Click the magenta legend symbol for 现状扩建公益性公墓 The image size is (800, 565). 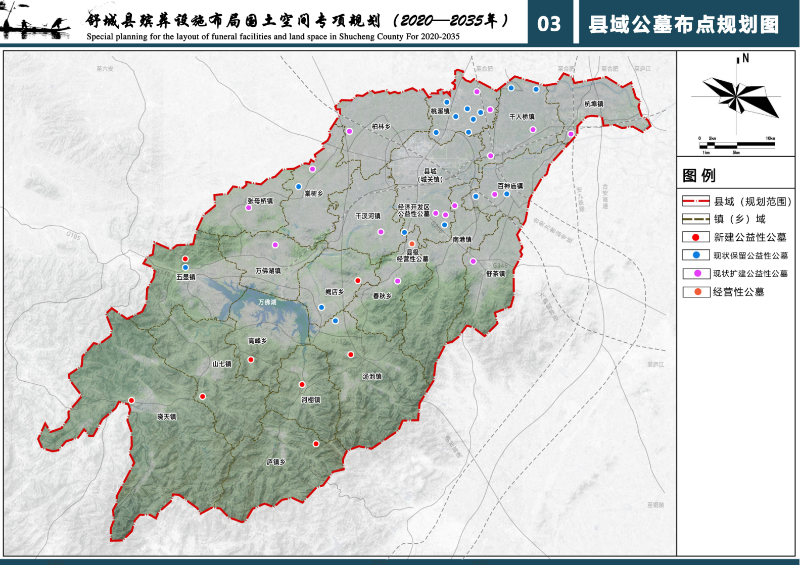[695, 273]
